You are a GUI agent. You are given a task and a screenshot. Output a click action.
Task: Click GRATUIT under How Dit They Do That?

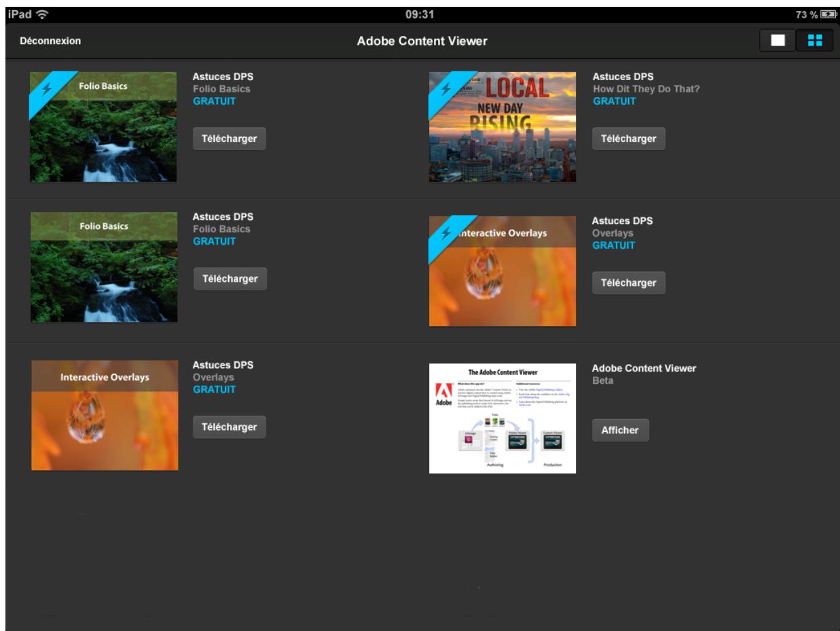(x=615, y=101)
